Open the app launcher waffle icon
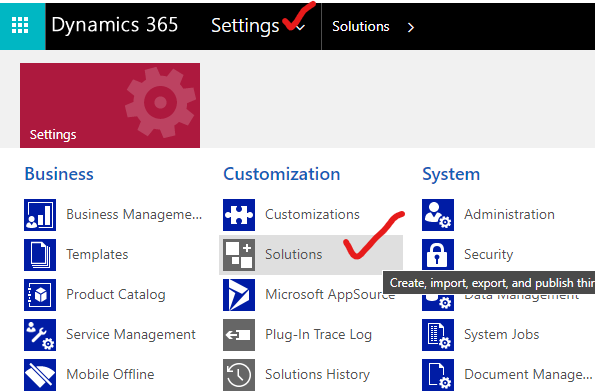The image size is (595, 392). click(x=20, y=25)
